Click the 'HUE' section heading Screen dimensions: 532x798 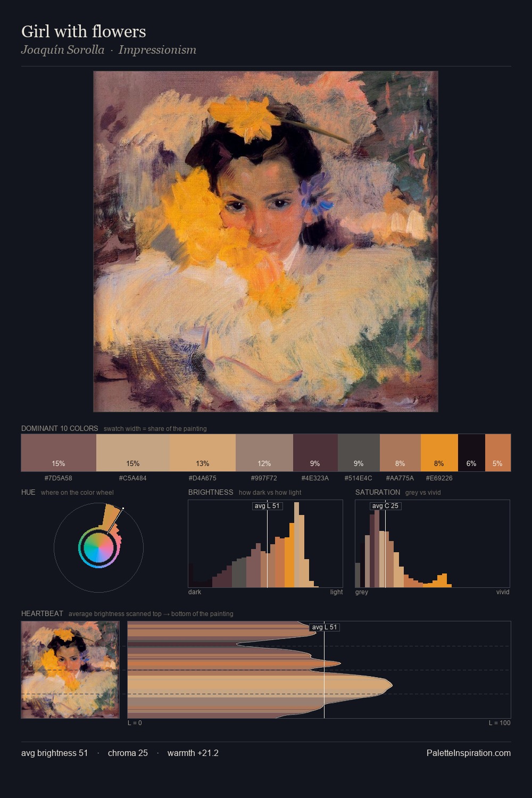click(x=28, y=492)
